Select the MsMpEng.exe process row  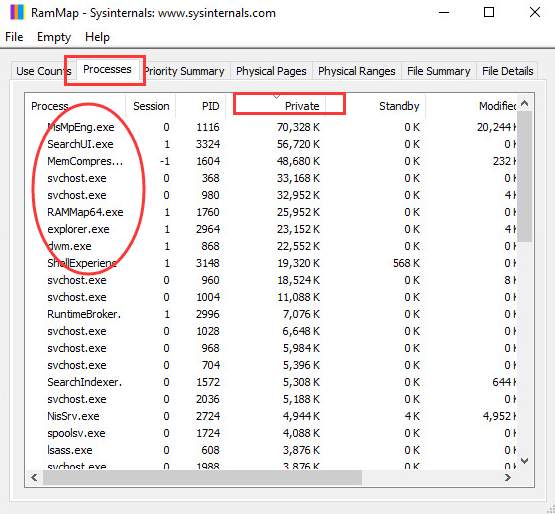271,127
